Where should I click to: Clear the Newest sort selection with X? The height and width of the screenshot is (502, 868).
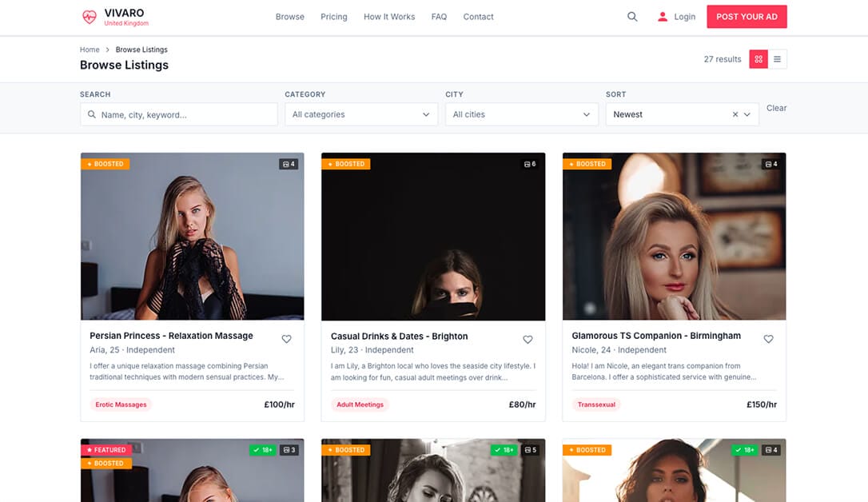pyautogui.click(x=735, y=114)
